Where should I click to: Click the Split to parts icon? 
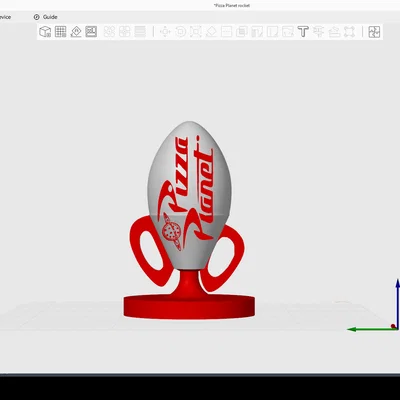(x=125, y=32)
